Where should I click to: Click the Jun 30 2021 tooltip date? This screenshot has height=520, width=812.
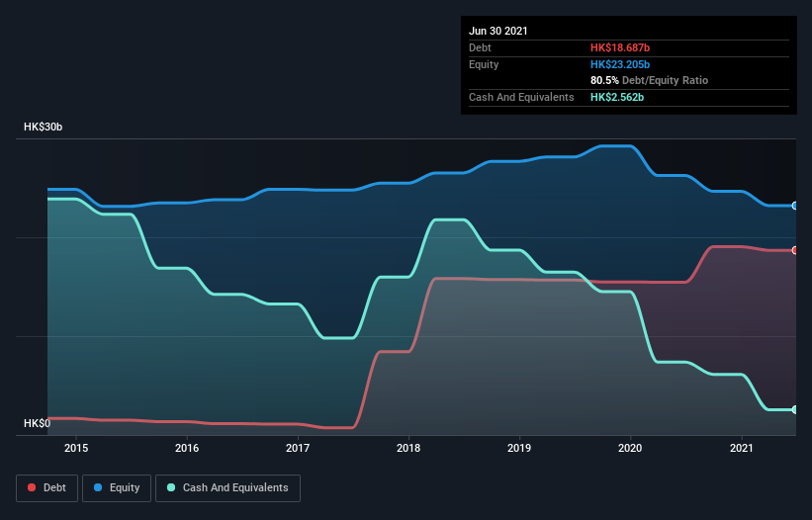tap(498, 31)
